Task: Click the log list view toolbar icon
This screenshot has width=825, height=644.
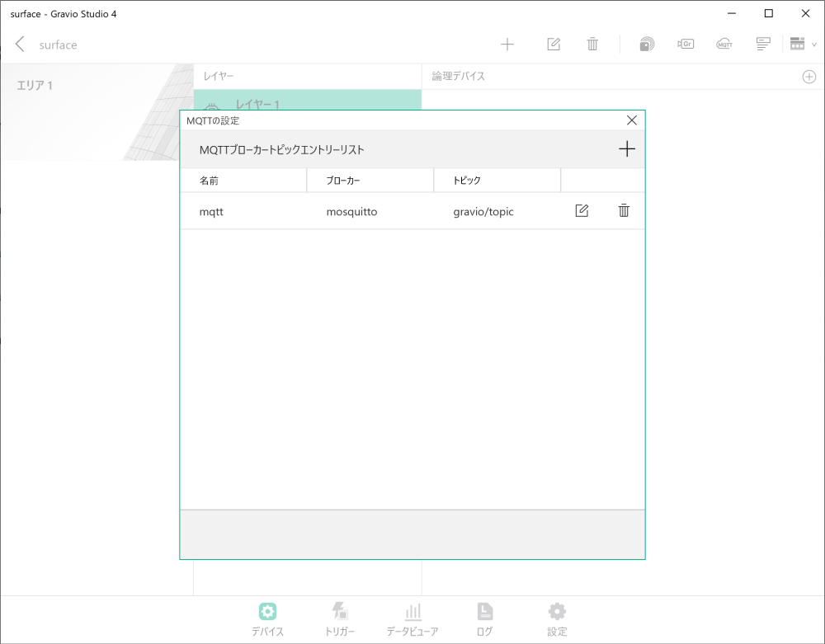Action: (762, 43)
